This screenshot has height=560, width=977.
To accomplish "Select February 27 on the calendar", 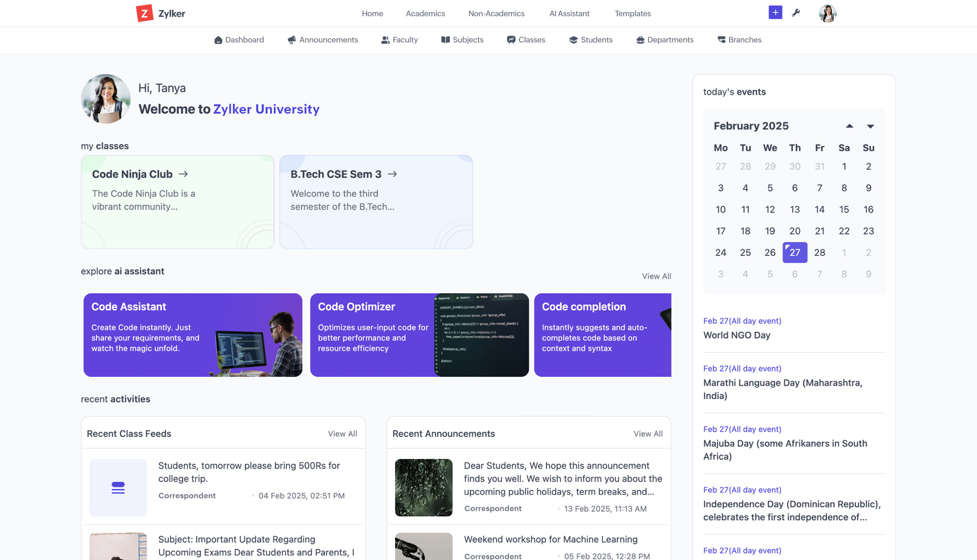I will (795, 253).
